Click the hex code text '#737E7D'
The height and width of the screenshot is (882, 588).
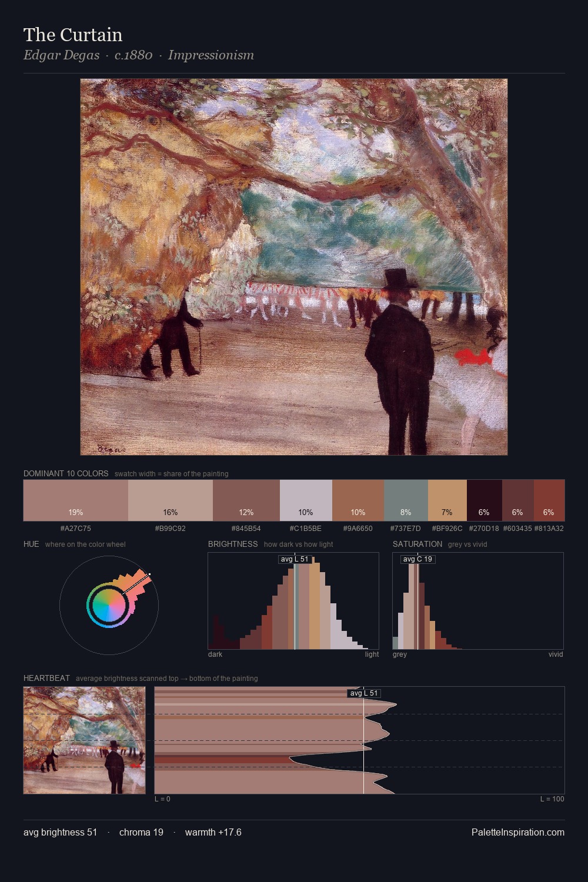click(x=406, y=529)
